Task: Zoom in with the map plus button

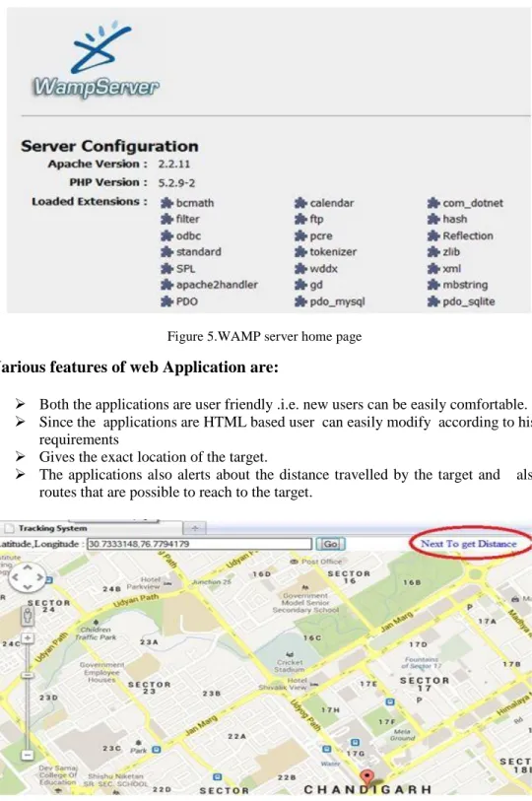Action: (27, 638)
